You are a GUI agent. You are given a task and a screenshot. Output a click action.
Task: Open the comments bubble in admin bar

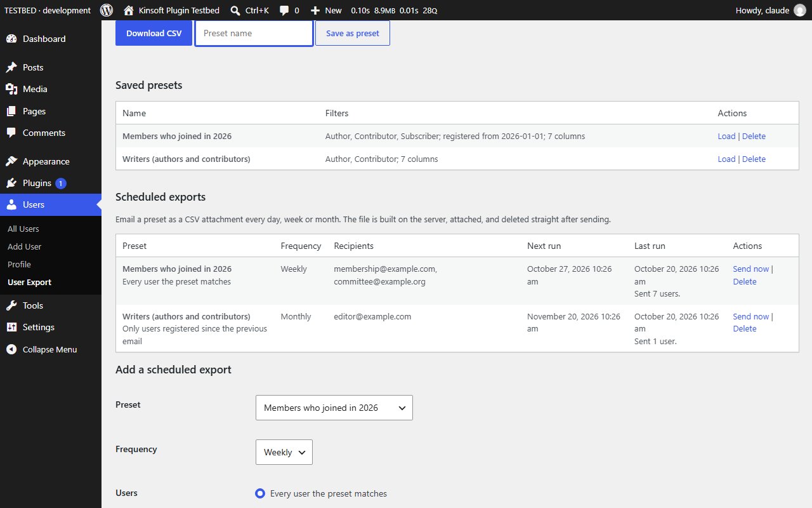284,10
